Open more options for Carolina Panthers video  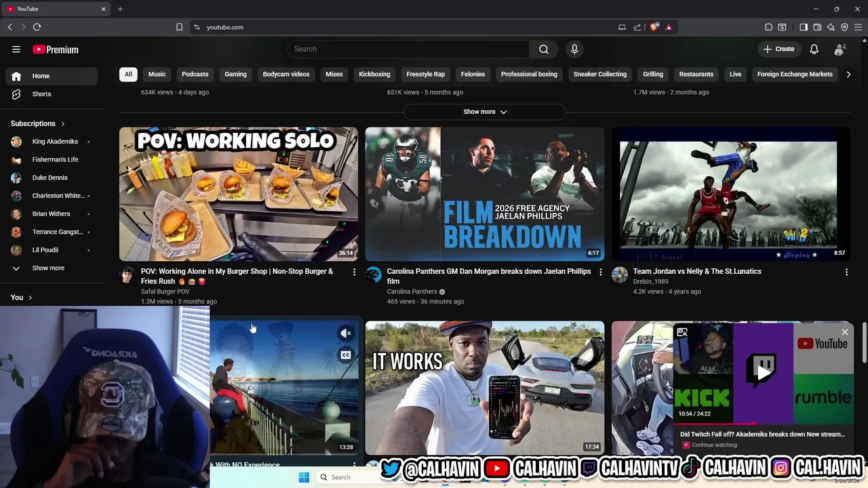click(600, 272)
